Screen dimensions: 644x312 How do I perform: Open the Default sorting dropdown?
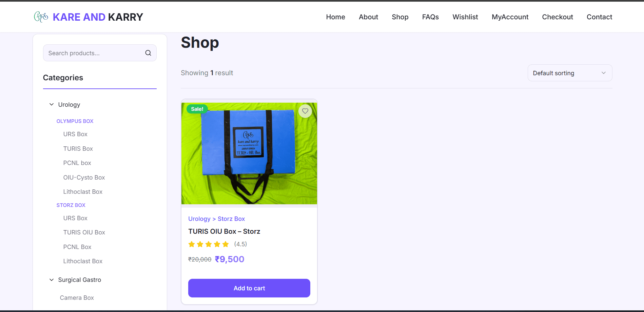coord(570,73)
